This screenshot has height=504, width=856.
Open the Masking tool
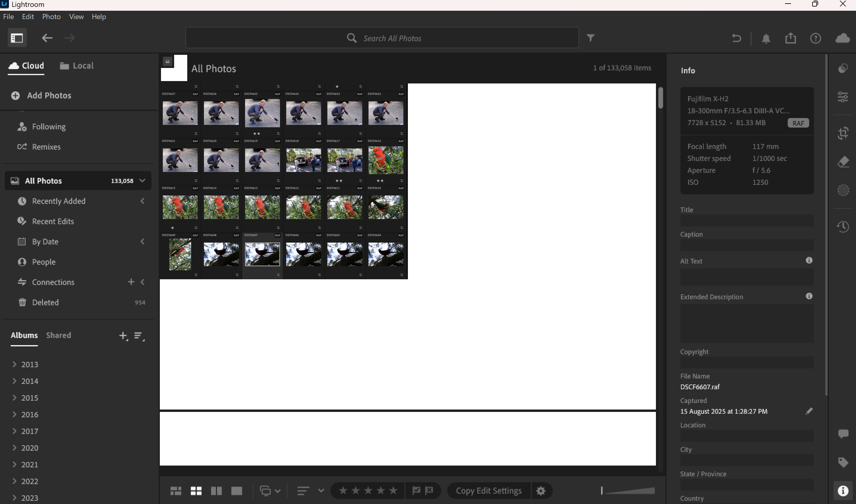(844, 190)
